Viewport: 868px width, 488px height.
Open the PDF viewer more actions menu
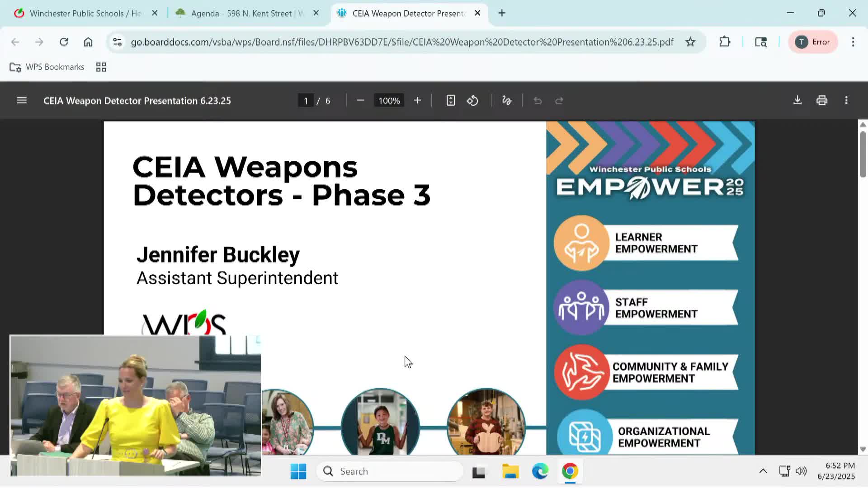click(x=846, y=100)
